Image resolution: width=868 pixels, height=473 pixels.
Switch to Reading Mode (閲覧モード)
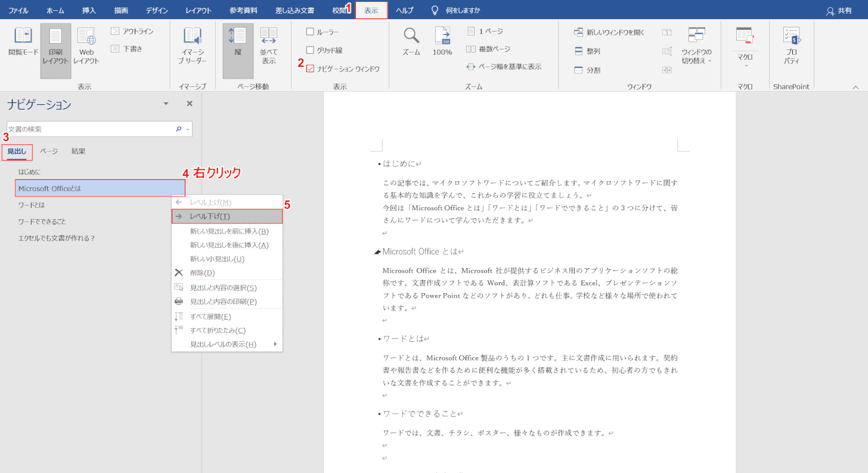(23, 42)
